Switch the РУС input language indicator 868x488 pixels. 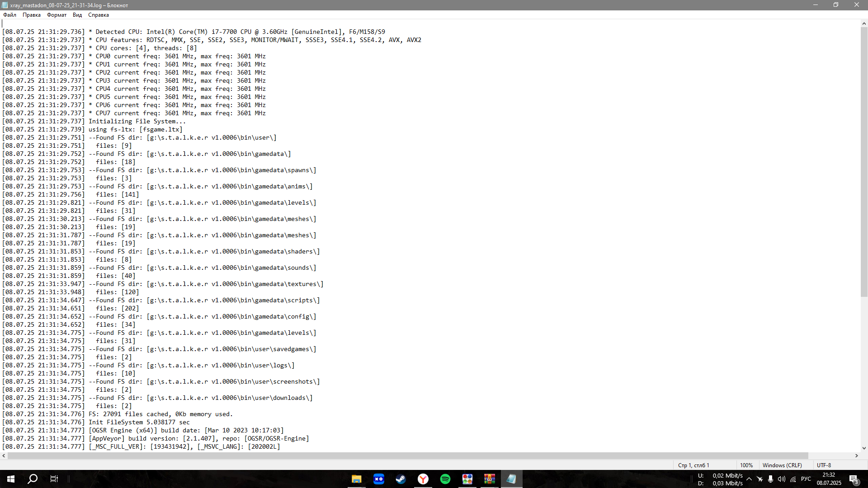pyautogui.click(x=806, y=479)
